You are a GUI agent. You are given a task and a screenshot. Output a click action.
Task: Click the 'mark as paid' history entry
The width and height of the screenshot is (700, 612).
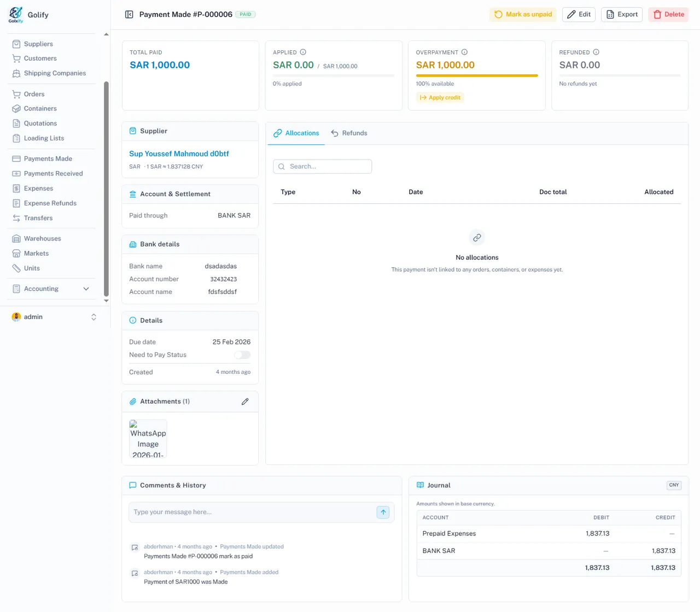tap(198, 556)
